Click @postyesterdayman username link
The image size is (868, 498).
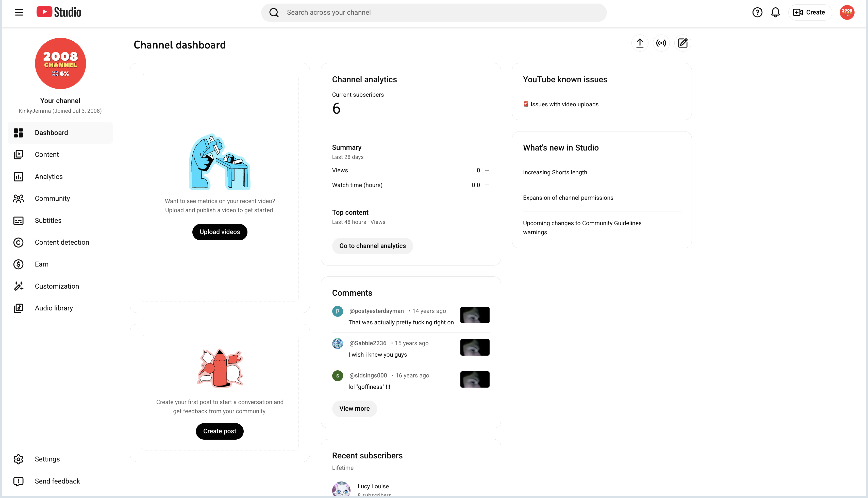point(377,311)
